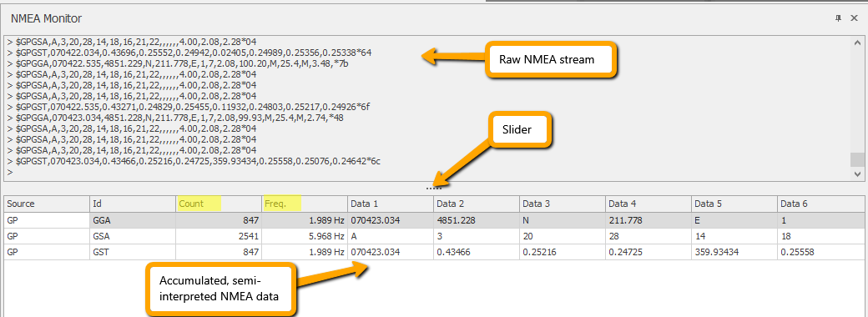Click the Data 4 column header
Viewport: 868px width, 317px height.
[648, 204]
